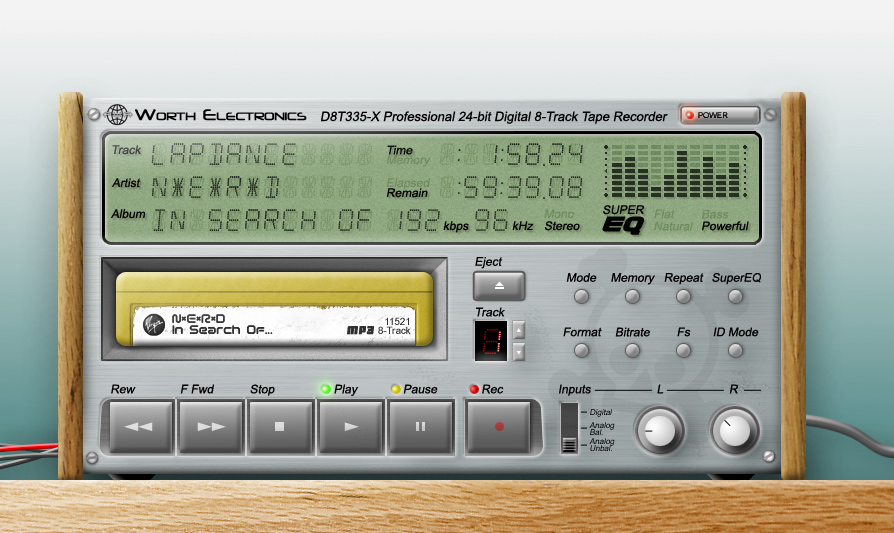
Task: Increase track number with up arrow
Action: point(518,331)
